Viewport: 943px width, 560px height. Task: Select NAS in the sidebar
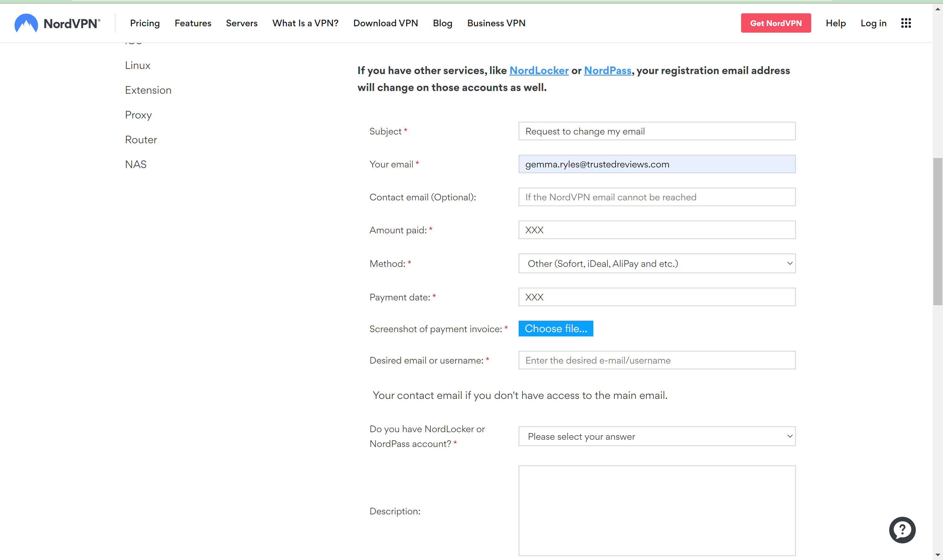pos(136,164)
